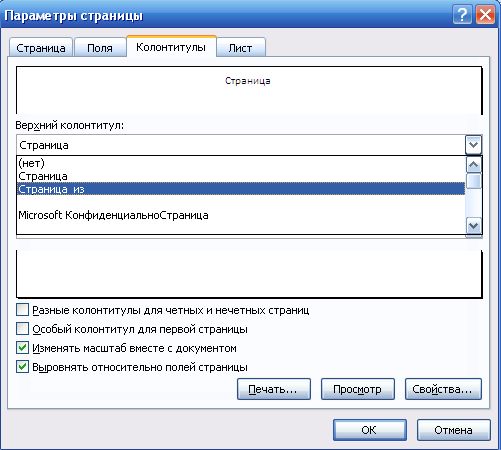Uncheck Выровнять относительно полей страницы
Viewport: 501px width, 450px height.
22,367
